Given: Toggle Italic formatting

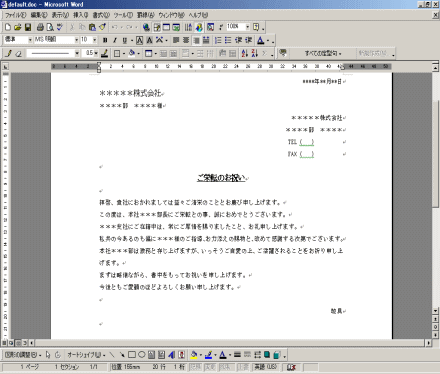Looking at the screenshot, I should click(115, 40).
